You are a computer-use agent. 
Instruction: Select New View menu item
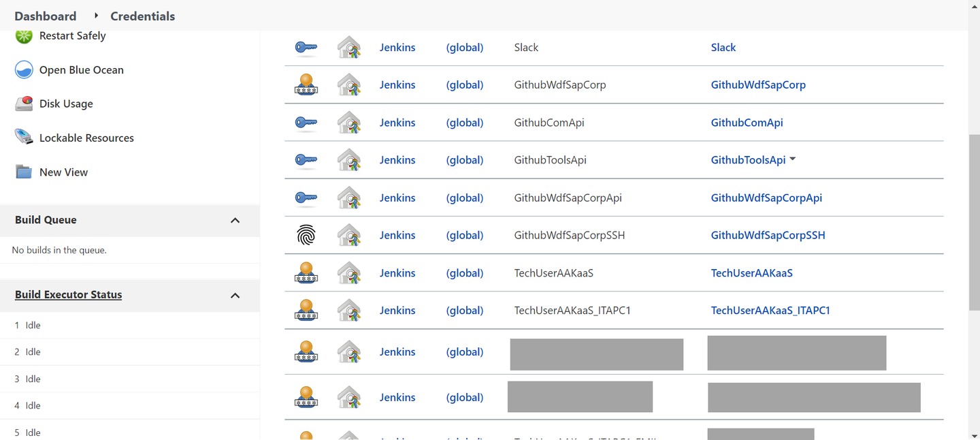(63, 172)
